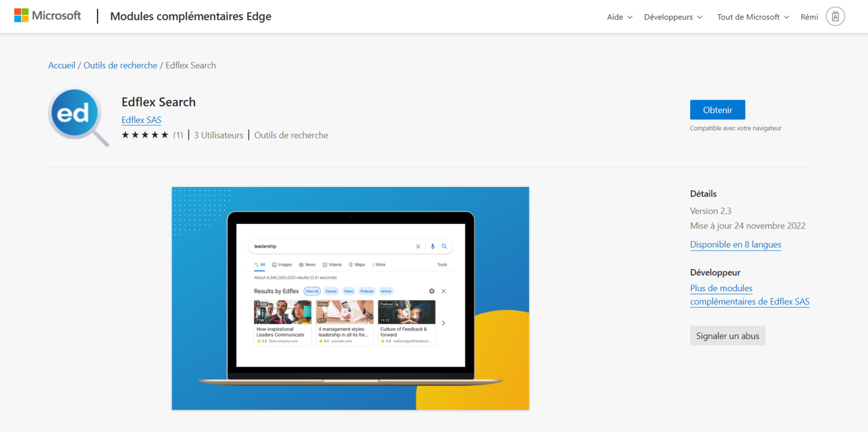868x432 pixels.
Task: Select the Détails heading
Action: [703, 194]
